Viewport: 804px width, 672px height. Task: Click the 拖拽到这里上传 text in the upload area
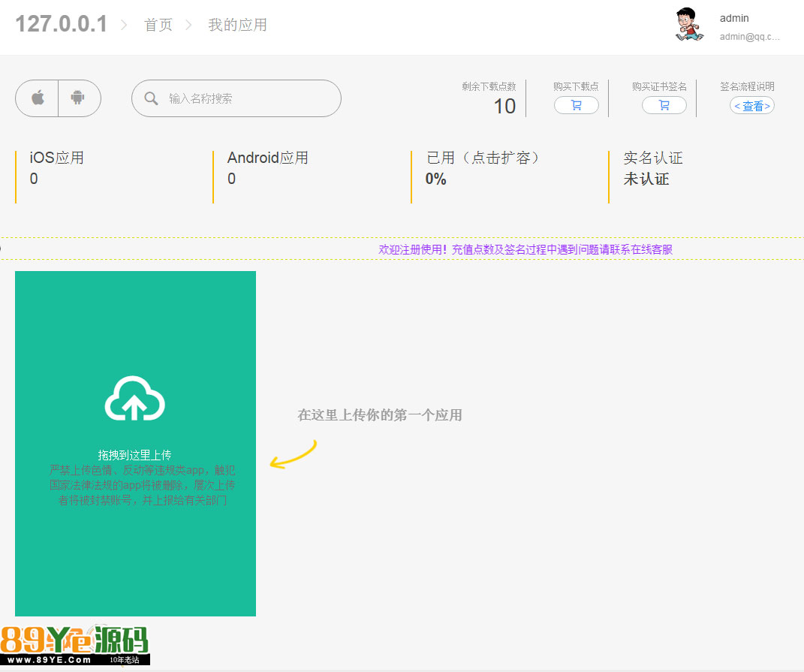tap(135, 455)
